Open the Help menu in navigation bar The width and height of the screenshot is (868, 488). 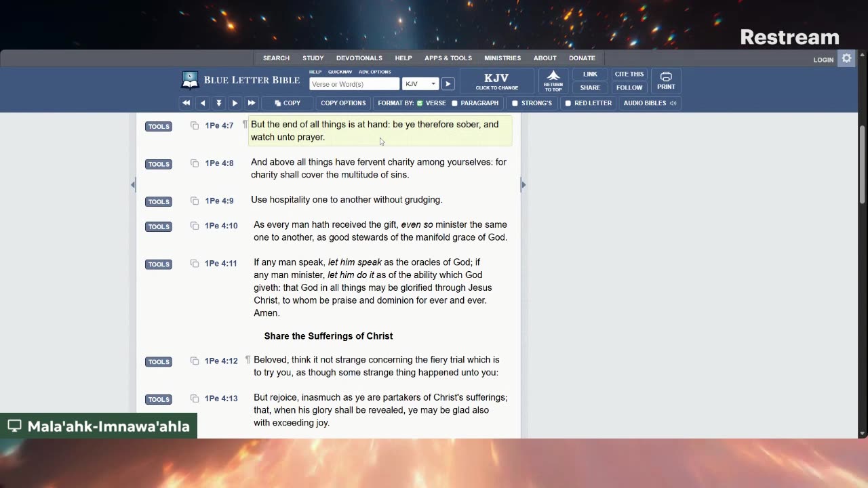[x=403, y=58]
